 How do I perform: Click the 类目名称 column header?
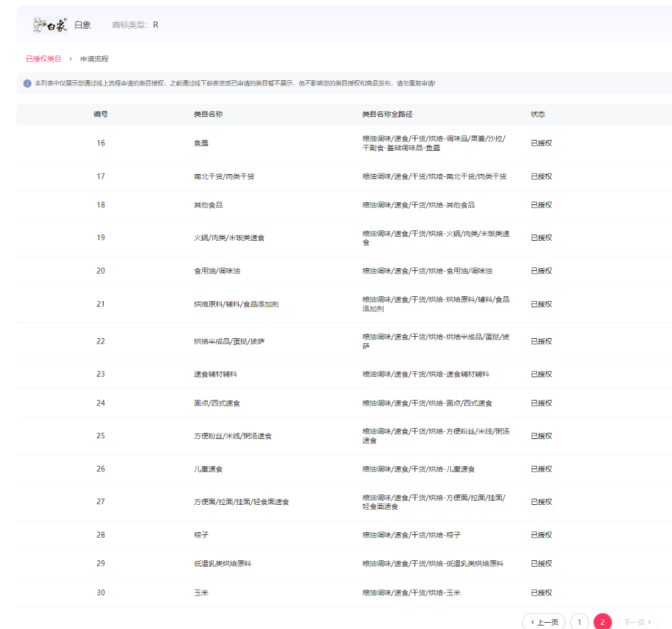click(208, 114)
